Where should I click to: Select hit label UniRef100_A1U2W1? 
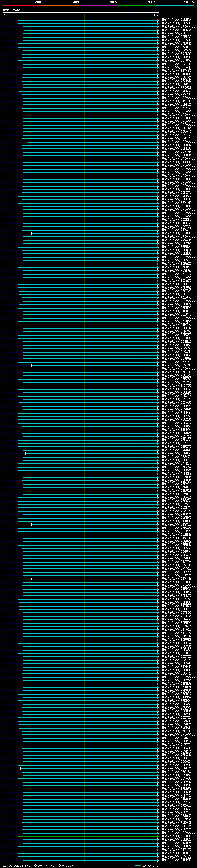pyautogui.click(x=177, y=419)
